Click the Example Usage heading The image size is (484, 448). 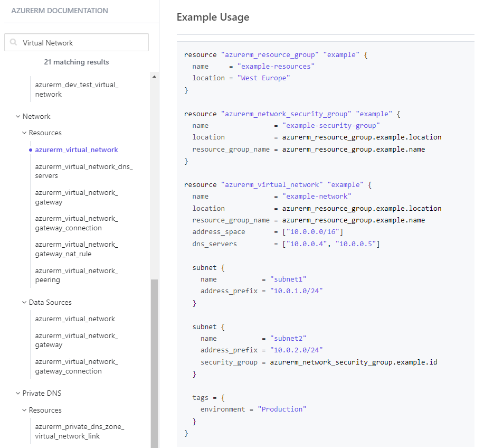coord(213,17)
